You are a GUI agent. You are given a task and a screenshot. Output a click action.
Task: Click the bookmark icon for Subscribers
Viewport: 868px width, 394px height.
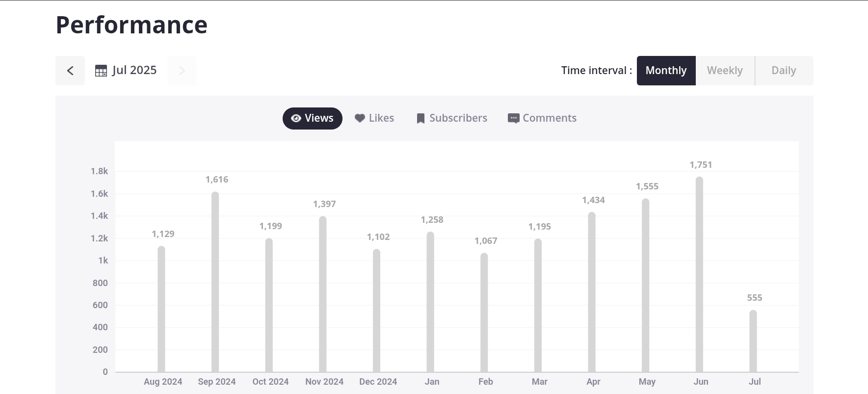(421, 118)
